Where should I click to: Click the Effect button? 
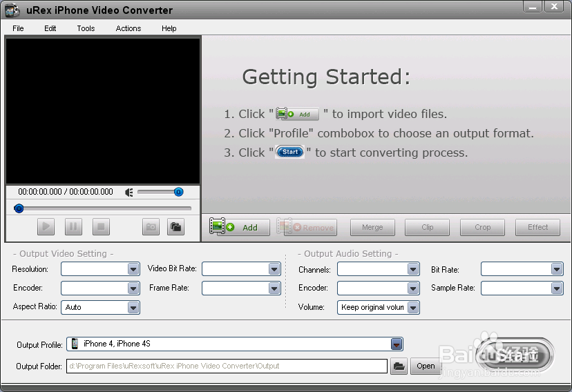(537, 227)
